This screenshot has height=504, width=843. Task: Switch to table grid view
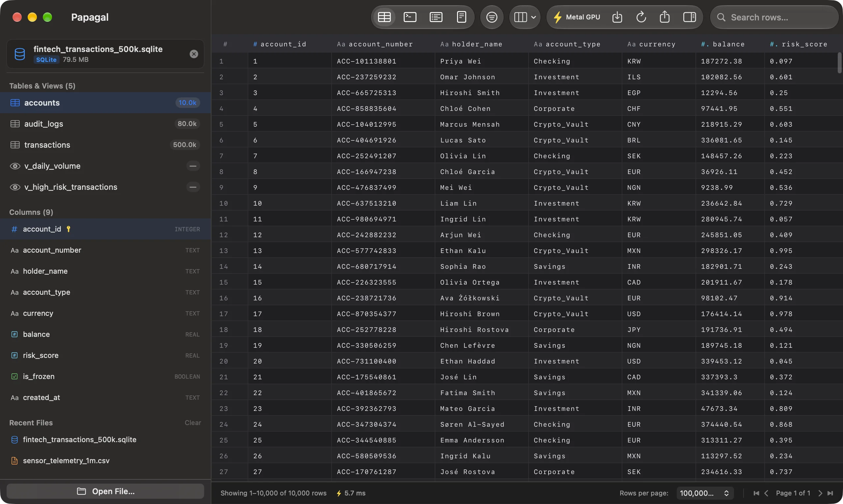click(x=384, y=17)
